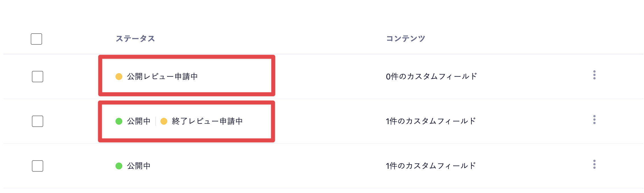
Task: Click 1件のカスタムフィールド in the 終了レビュー申請中 row
Action: click(431, 121)
